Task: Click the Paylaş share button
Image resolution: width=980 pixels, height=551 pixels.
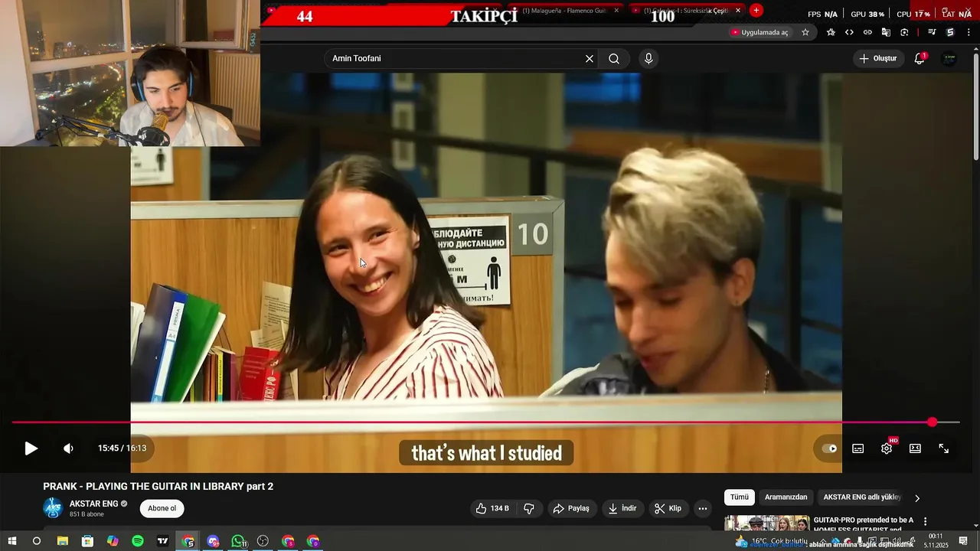Action: (571, 508)
